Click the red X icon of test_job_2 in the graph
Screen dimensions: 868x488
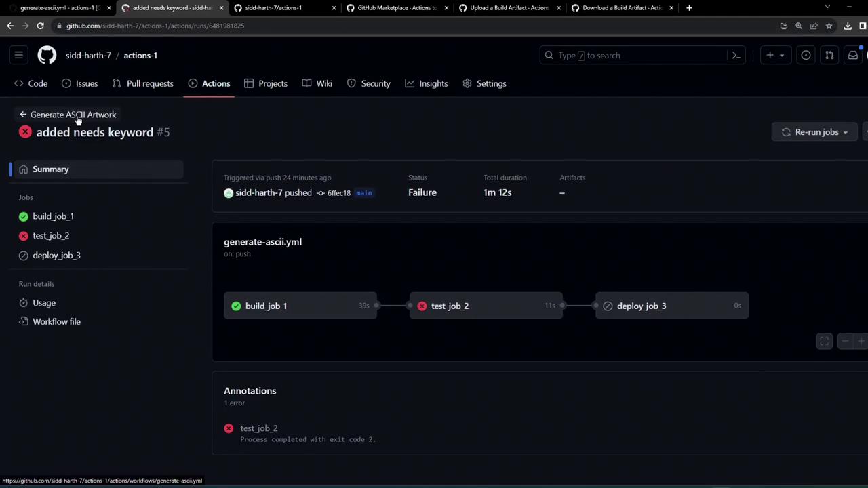coord(422,306)
